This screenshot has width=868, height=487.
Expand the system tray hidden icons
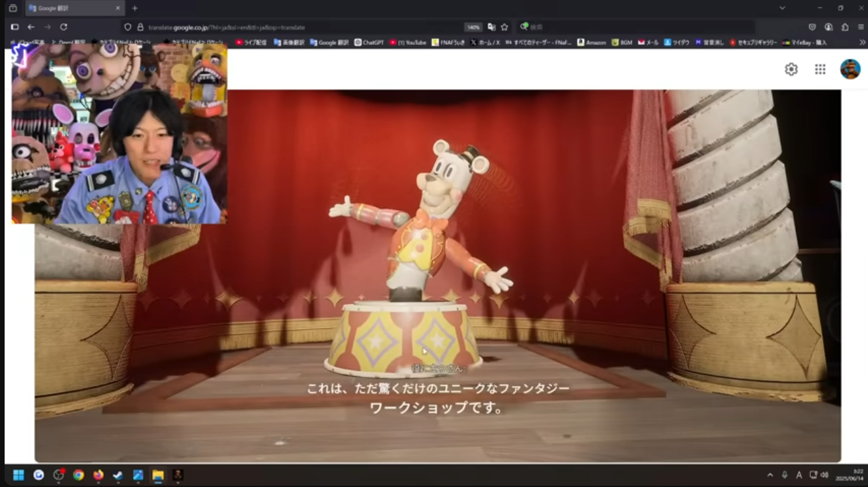pyautogui.click(x=769, y=474)
